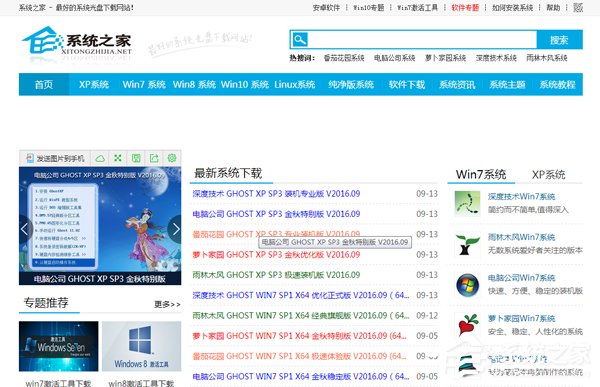Click the red 软件专题 top link
The image size is (600, 387).
tap(465, 8)
